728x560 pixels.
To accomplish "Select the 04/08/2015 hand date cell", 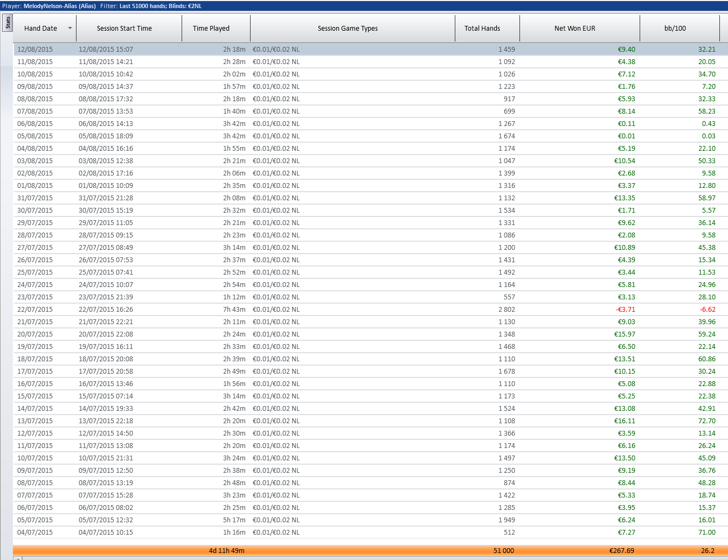I will (x=35, y=149).
